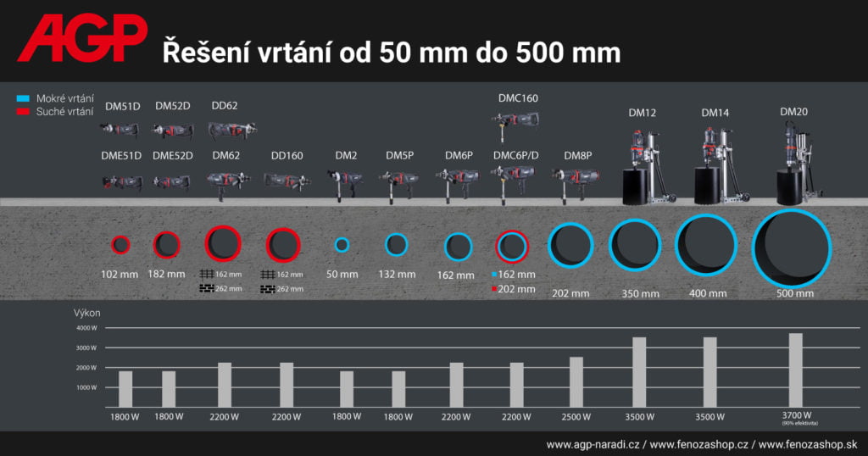
Task: Click the red Suché vrtání legend swatch
Action: (23, 112)
